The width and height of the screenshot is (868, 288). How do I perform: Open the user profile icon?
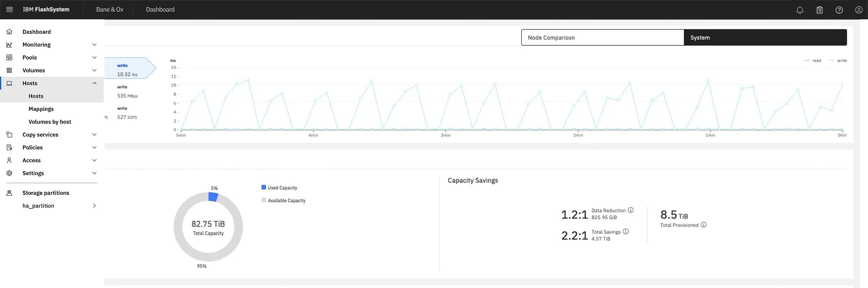(859, 10)
